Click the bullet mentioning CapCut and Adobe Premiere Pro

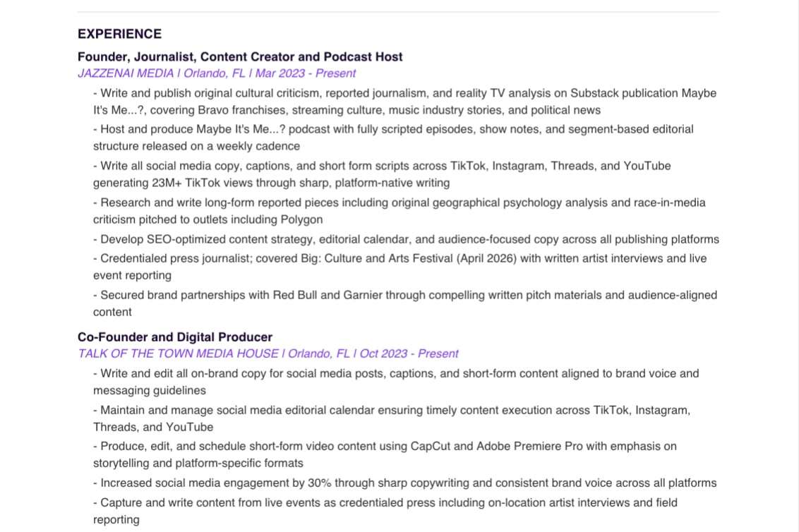pos(385,454)
